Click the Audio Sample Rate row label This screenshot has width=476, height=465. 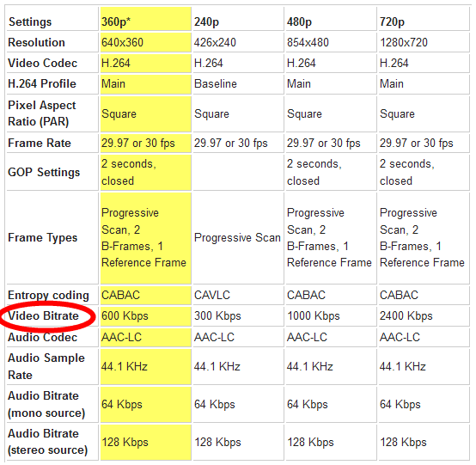pos(52,367)
